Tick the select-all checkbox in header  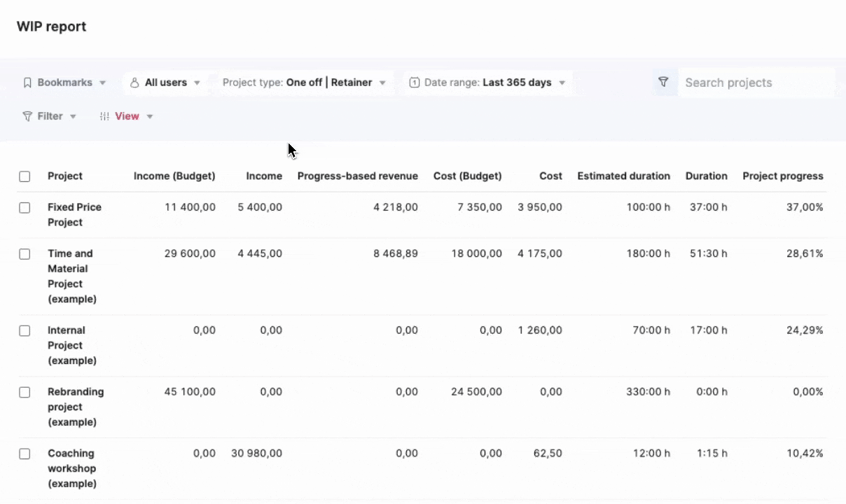[x=25, y=176]
